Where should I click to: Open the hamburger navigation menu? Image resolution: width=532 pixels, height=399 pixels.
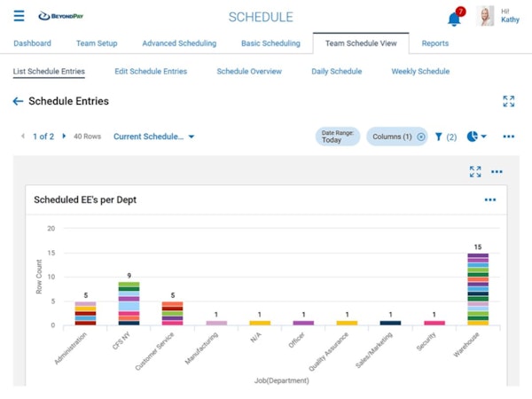click(19, 16)
